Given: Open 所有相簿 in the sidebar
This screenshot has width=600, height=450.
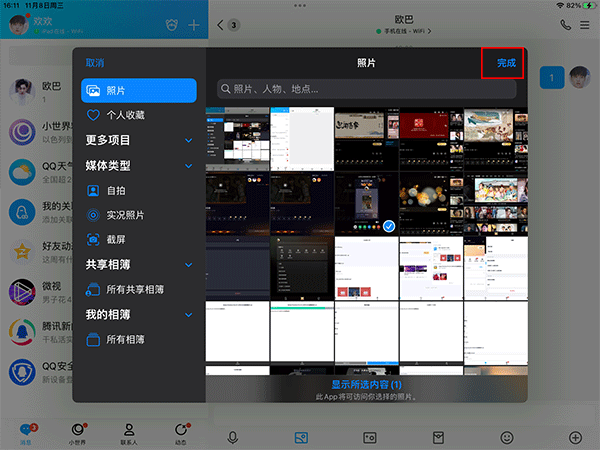Looking at the screenshot, I should pyautogui.click(x=125, y=340).
